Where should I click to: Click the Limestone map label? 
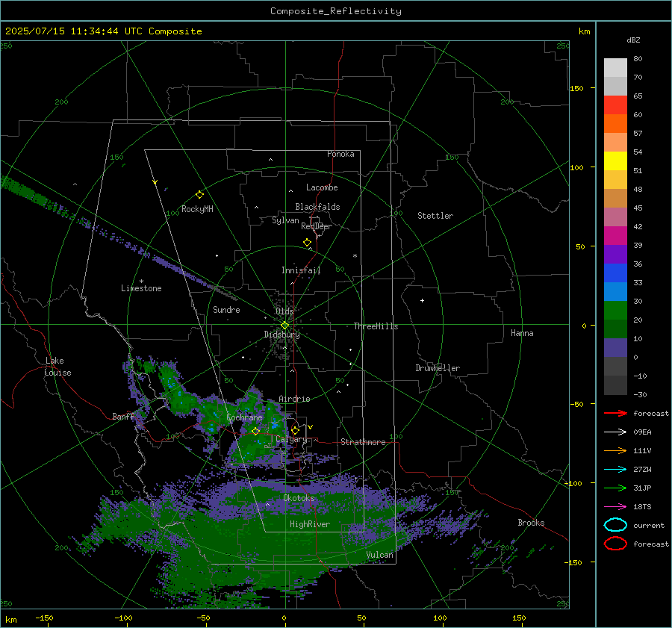tap(141, 288)
